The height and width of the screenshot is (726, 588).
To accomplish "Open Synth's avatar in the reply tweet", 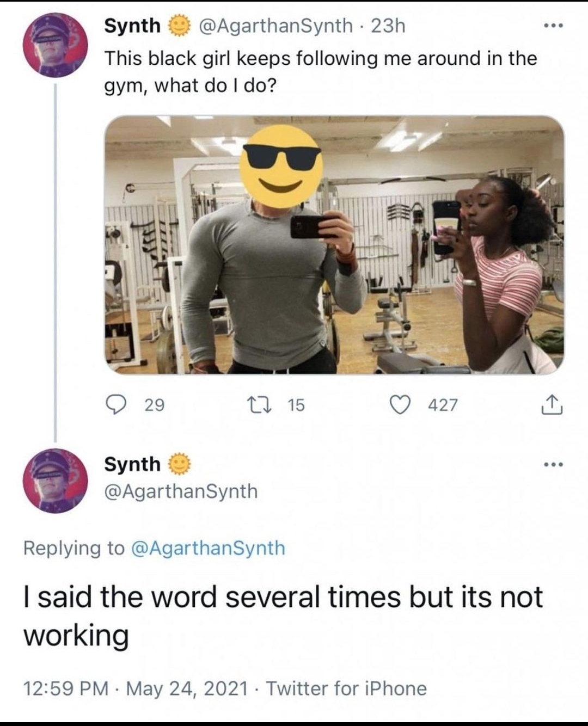I will pos(55,480).
